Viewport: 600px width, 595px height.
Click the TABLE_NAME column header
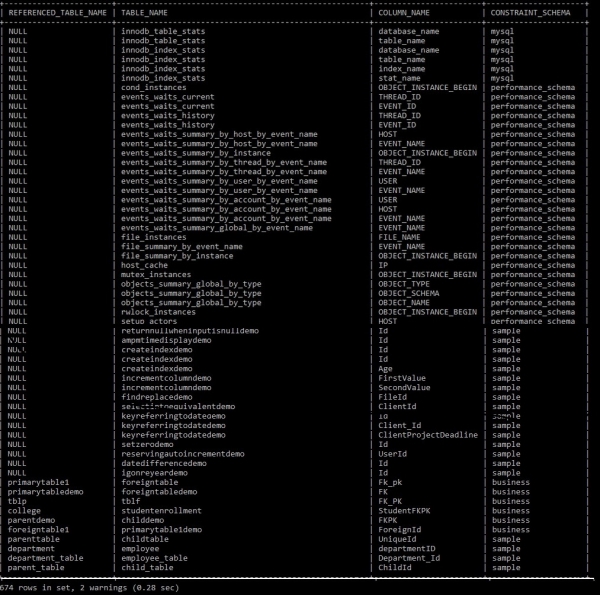(x=144, y=13)
